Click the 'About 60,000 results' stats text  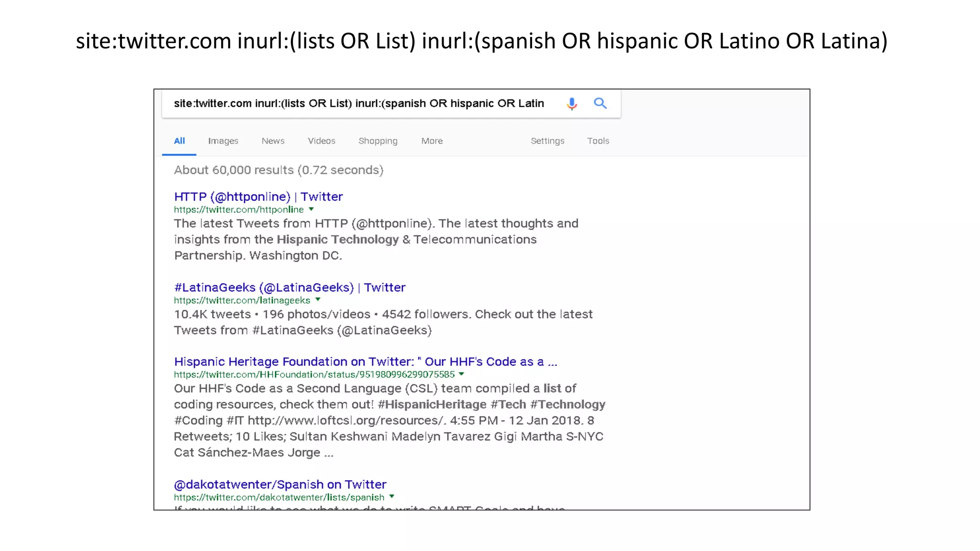click(x=278, y=170)
